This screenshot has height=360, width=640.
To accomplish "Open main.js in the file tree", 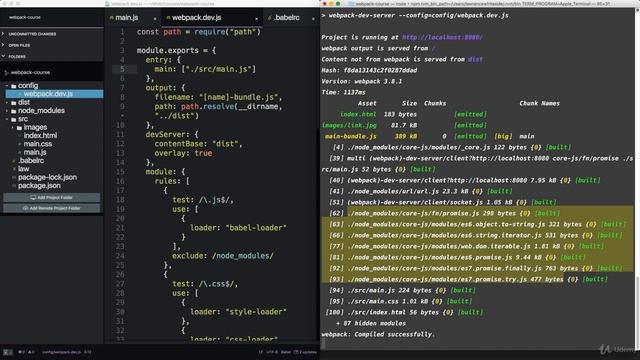I will point(35,152).
